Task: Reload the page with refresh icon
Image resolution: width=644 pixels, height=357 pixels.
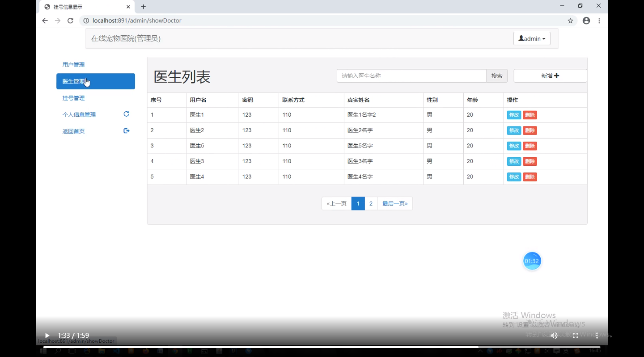Action: point(70,21)
